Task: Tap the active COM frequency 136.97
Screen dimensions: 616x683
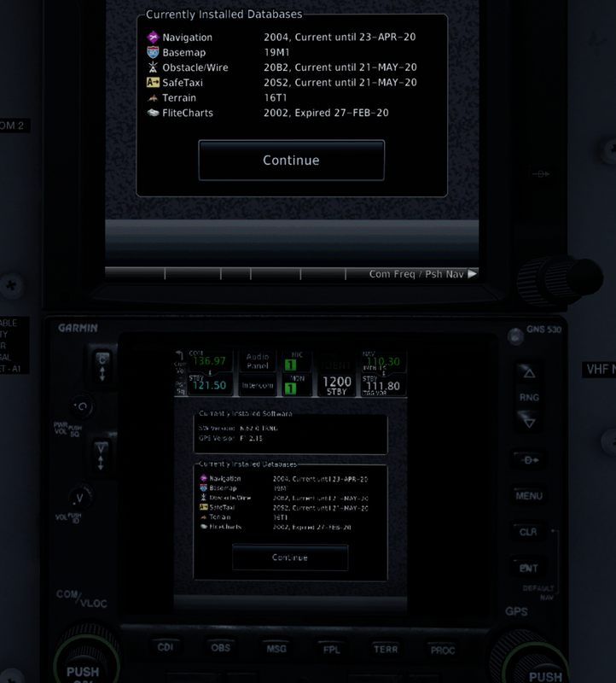Action: click(x=209, y=360)
